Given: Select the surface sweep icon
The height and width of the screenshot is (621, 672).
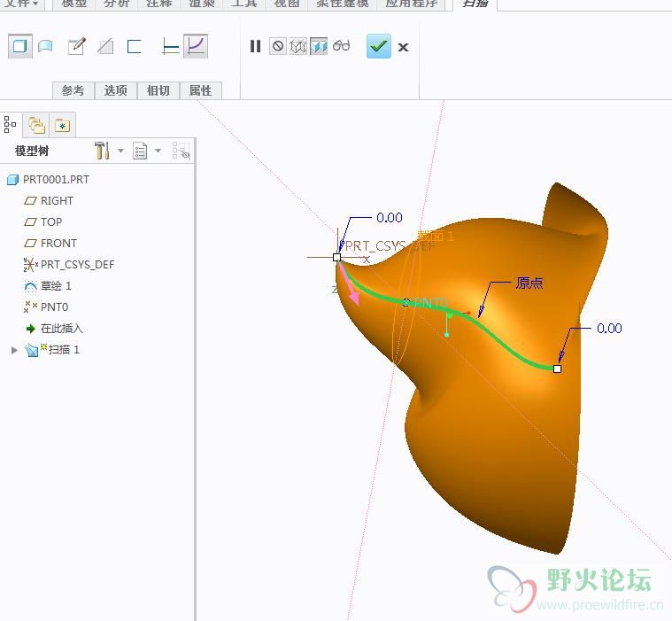Looking at the screenshot, I should coord(45,46).
